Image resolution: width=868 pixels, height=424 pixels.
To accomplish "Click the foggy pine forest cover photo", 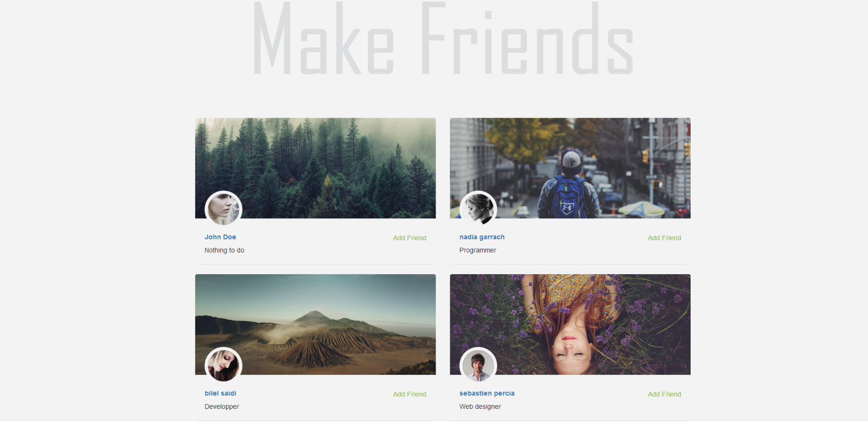I will [x=316, y=168].
